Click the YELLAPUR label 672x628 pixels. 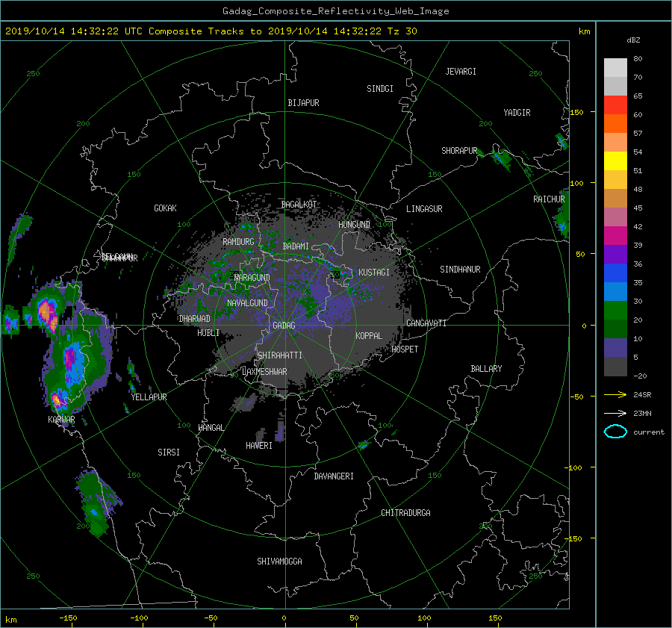pyautogui.click(x=149, y=397)
